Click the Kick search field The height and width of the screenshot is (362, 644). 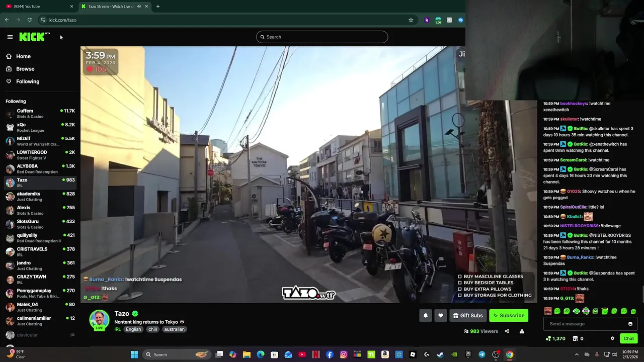pyautogui.click(x=322, y=37)
